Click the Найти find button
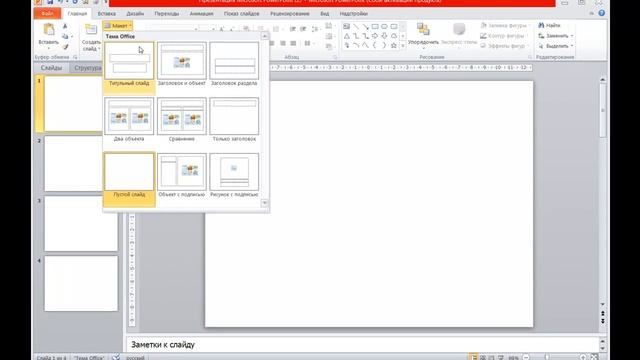The image size is (640, 360). coord(549,25)
